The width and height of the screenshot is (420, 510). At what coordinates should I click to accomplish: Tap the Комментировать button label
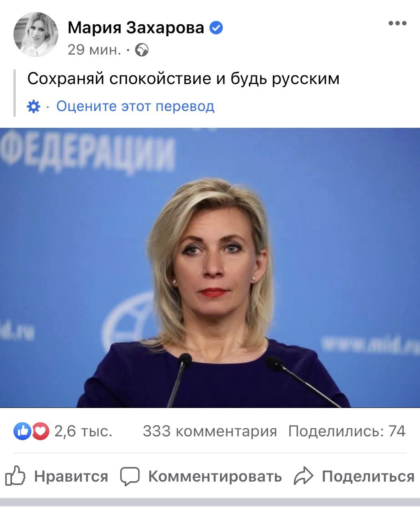click(x=215, y=476)
